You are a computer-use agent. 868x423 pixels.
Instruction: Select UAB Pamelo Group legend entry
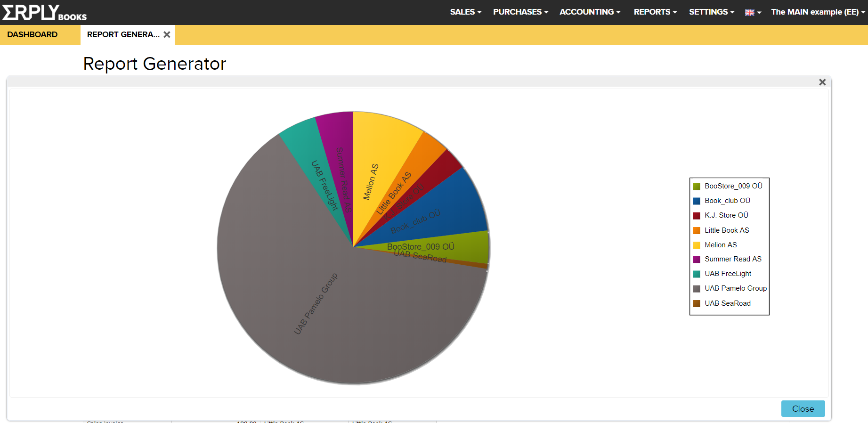click(735, 288)
